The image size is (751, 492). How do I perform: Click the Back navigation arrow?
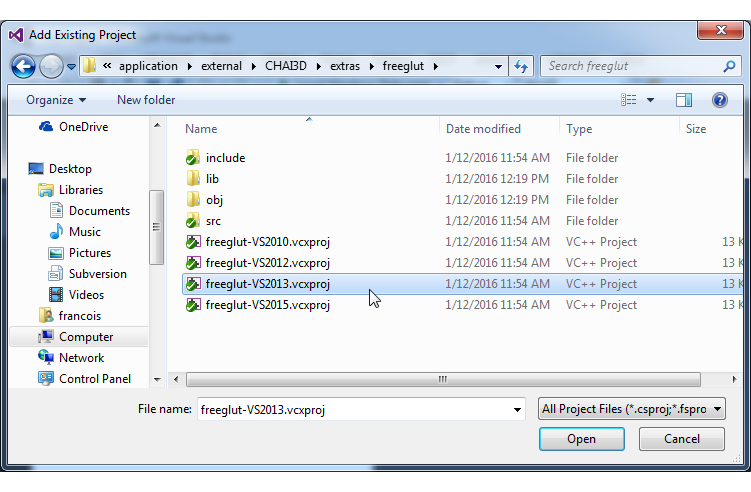tap(23, 67)
